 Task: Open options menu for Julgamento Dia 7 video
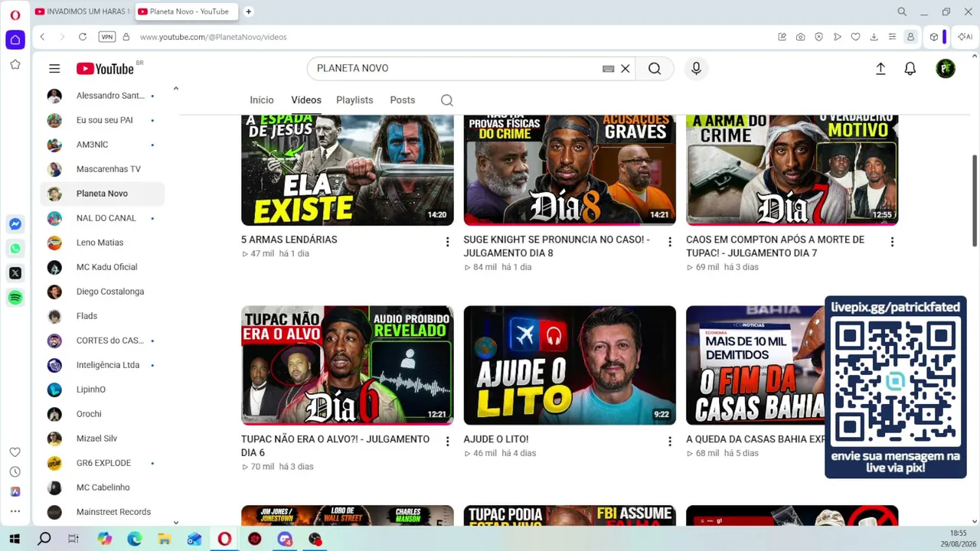tap(892, 242)
